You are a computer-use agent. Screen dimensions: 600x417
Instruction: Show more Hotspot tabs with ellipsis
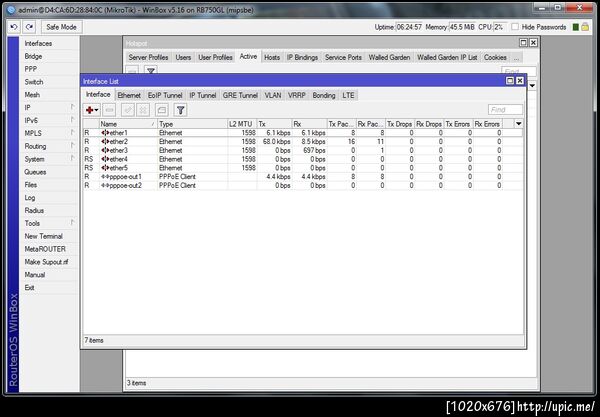(x=516, y=57)
